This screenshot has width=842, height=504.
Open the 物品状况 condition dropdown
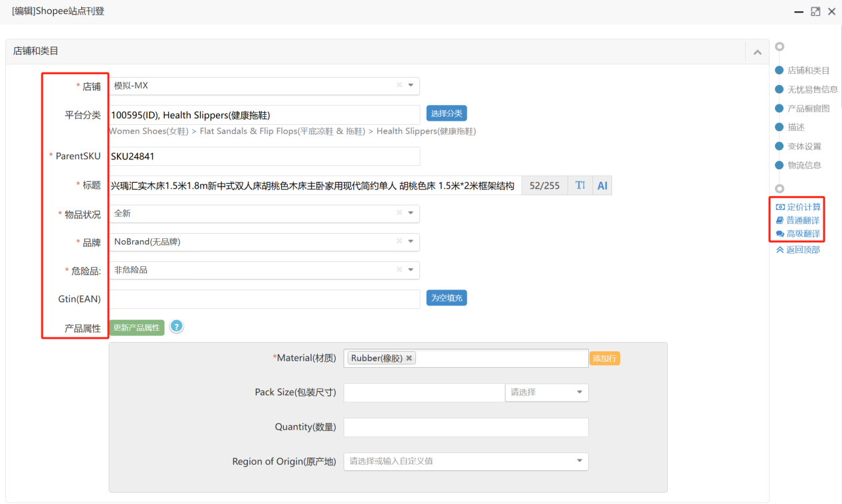click(411, 213)
